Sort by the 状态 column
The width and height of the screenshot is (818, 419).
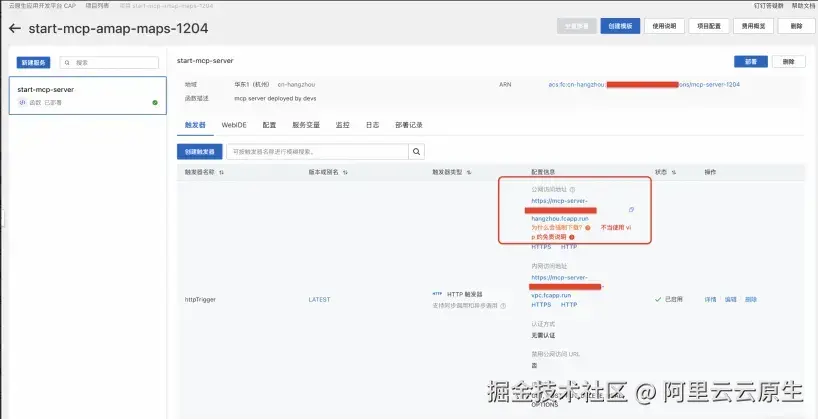(x=675, y=172)
